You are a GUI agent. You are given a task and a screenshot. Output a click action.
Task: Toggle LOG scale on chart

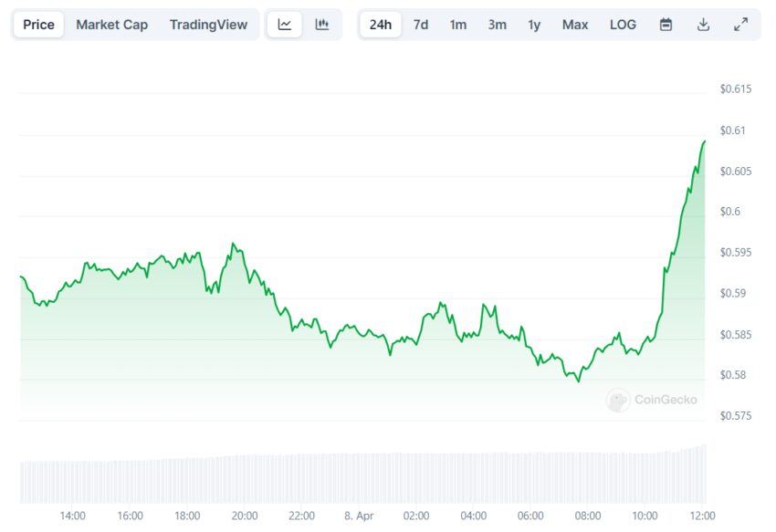(x=623, y=25)
